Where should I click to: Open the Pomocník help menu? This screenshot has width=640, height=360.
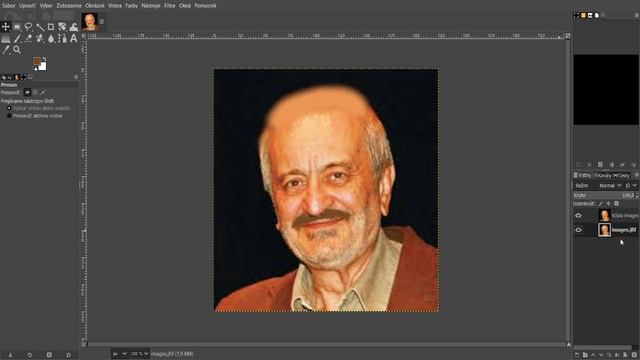[x=205, y=6]
